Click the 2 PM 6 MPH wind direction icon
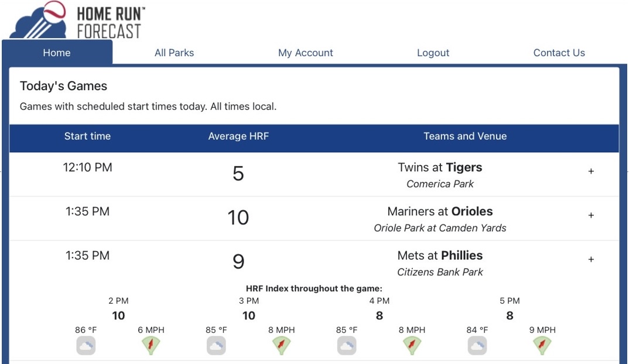This screenshot has width=629, height=364. click(151, 345)
